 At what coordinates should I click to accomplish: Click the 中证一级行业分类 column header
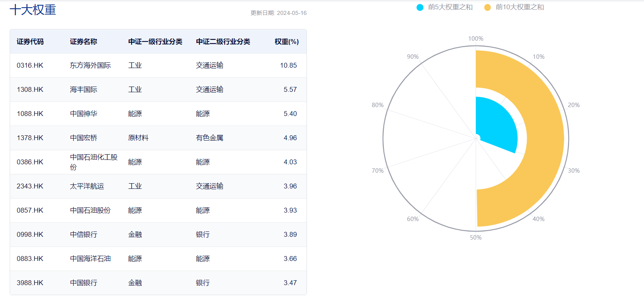(155, 41)
